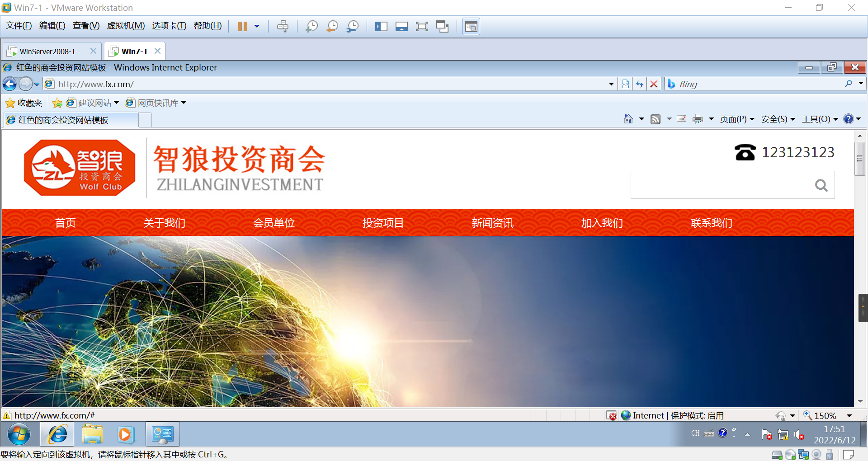
Task: Refresh the www.fx.com page
Action: (640, 84)
